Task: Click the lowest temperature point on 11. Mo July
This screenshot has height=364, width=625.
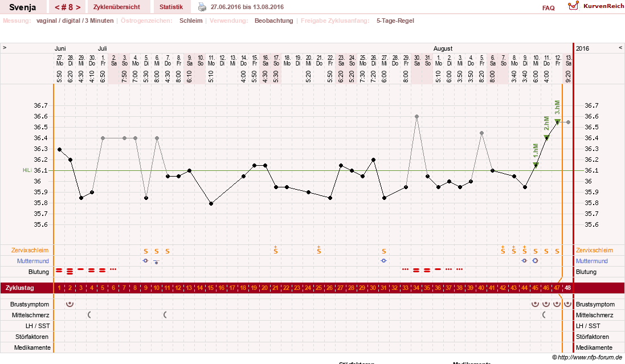Action: pyautogui.click(x=211, y=203)
